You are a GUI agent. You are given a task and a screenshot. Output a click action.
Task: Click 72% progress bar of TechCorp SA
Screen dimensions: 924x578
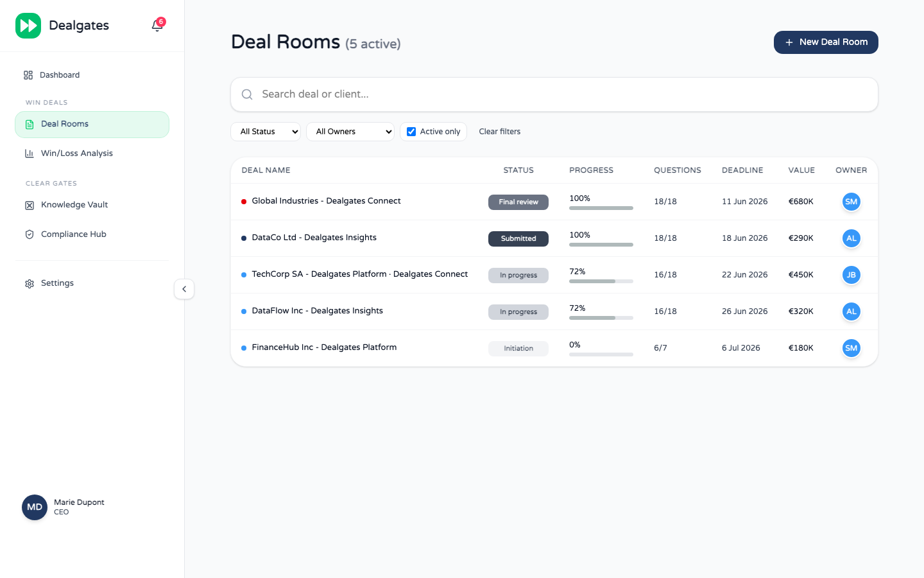(601, 281)
